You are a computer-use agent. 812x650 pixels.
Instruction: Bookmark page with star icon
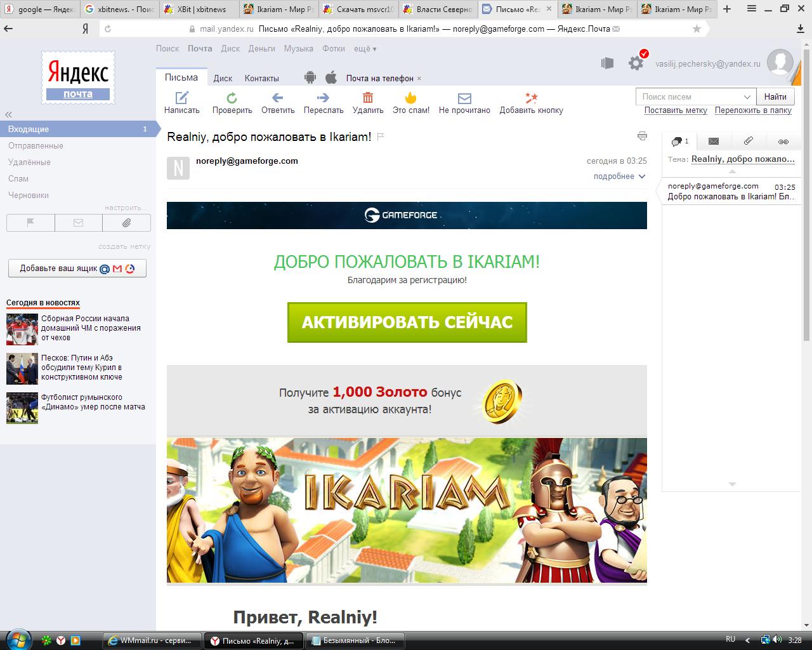click(697, 29)
